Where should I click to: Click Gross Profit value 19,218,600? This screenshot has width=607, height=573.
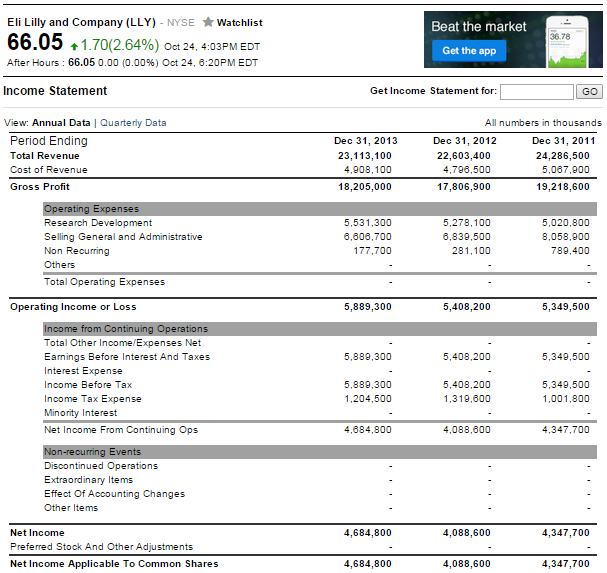coord(562,187)
